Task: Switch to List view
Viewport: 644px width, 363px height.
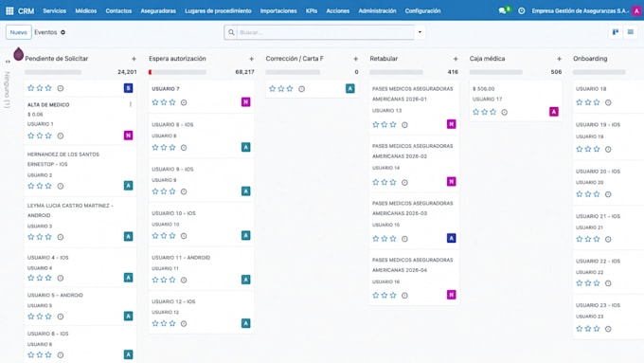Action: click(x=631, y=32)
